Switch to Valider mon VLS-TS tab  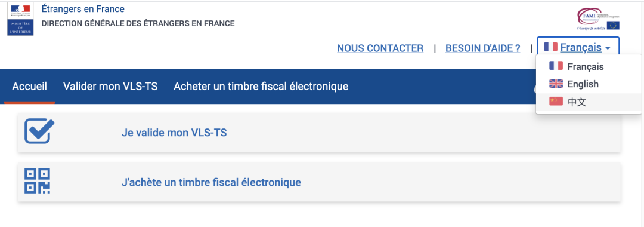pyautogui.click(x=110, y=87)
